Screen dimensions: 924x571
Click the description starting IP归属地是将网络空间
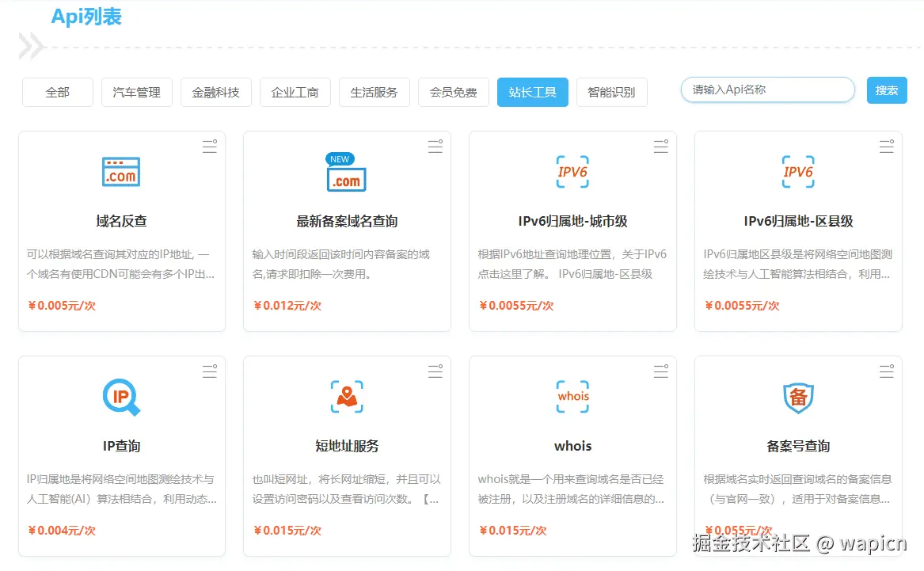(121, 489)
